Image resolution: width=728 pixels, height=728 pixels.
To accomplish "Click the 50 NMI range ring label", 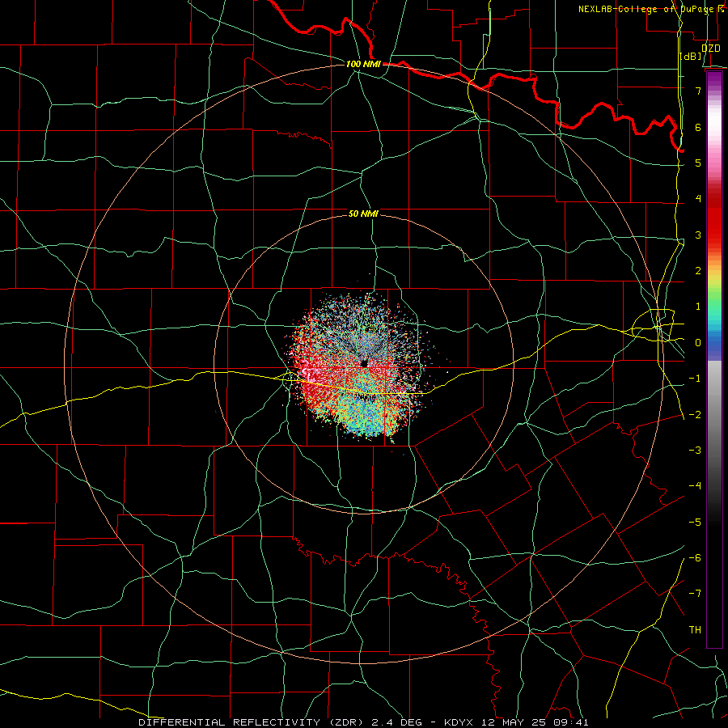I will (x=363, y=214).
